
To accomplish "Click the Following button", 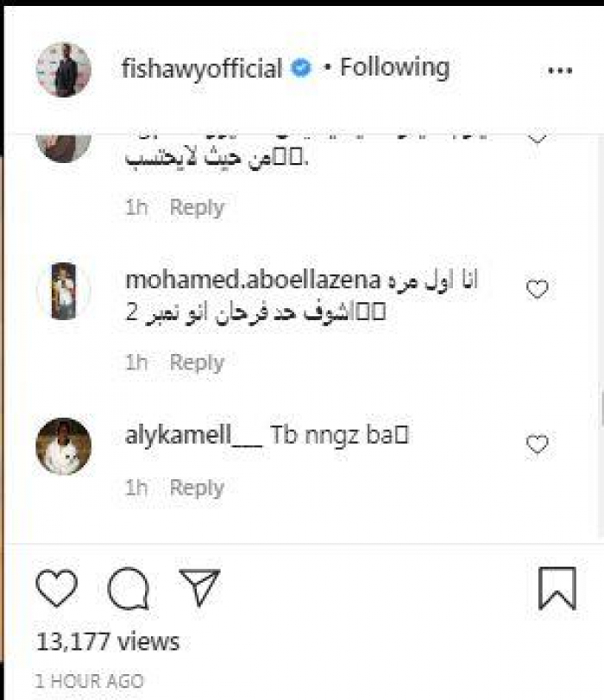I will tap(394, 68).
